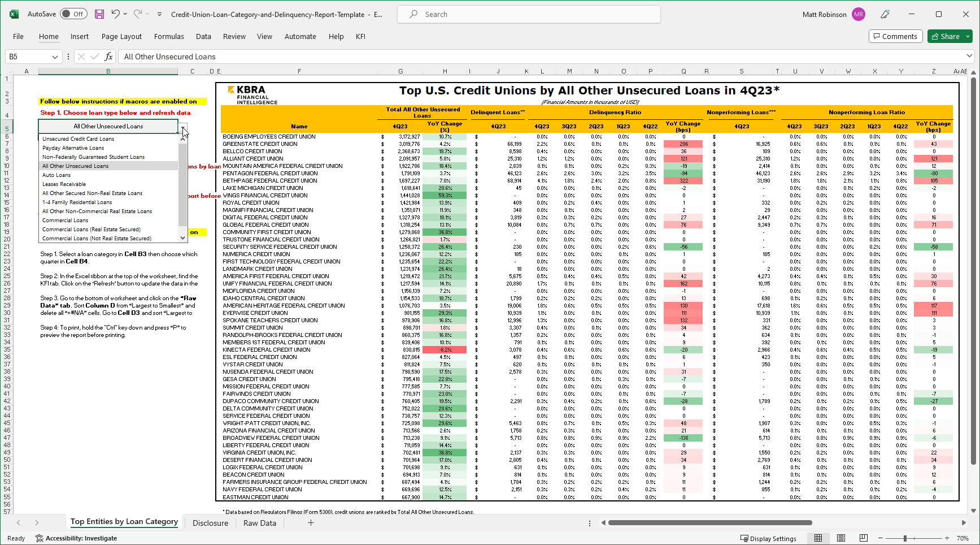980x545 pixels.
Task: Open the Name Box dropdown arrow
Action: tap(54, 57)
